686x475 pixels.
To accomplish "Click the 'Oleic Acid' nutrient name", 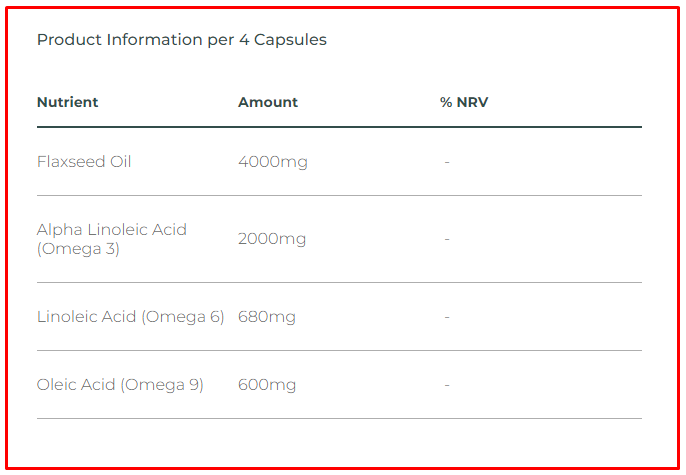I will tap(76, 385).
